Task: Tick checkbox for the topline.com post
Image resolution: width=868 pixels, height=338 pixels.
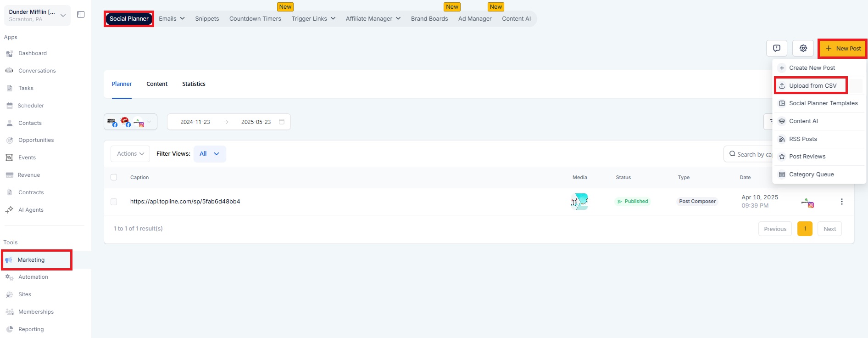Action: [114, 202]
